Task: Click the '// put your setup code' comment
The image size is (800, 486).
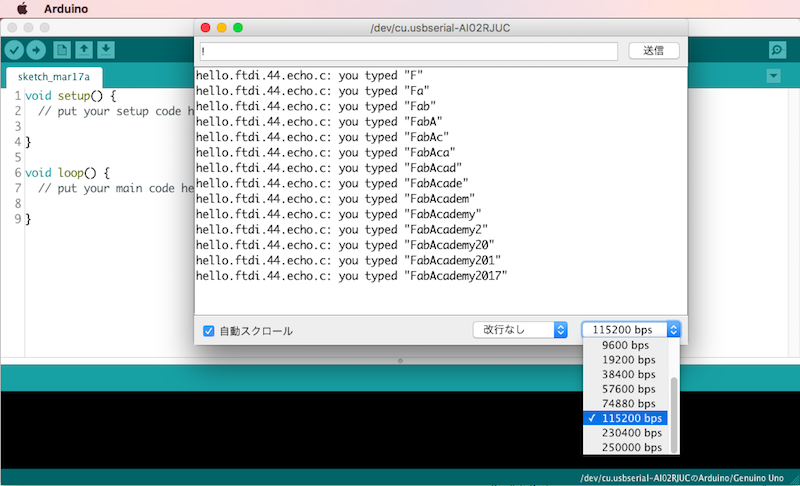Action: pos(116,111)
